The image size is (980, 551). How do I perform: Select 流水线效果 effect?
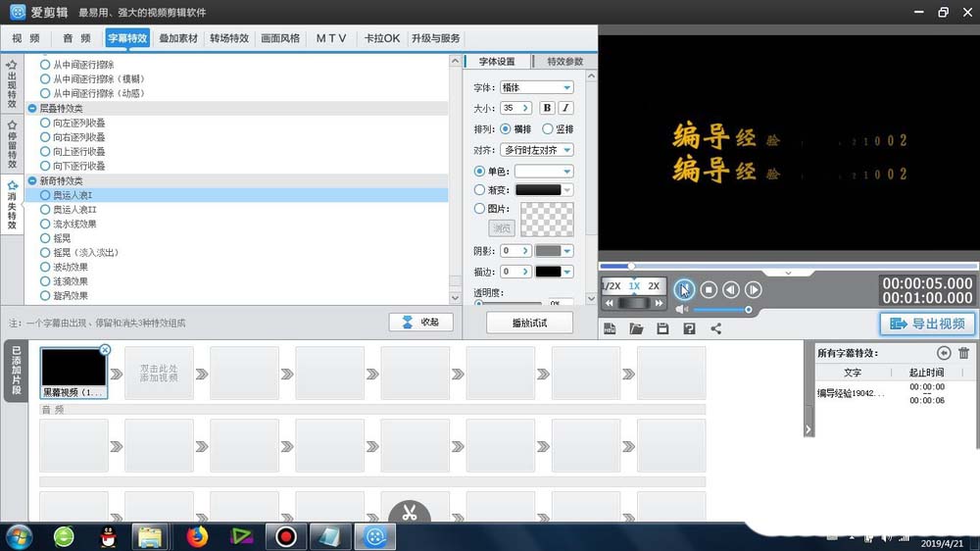tap(45, 224)
